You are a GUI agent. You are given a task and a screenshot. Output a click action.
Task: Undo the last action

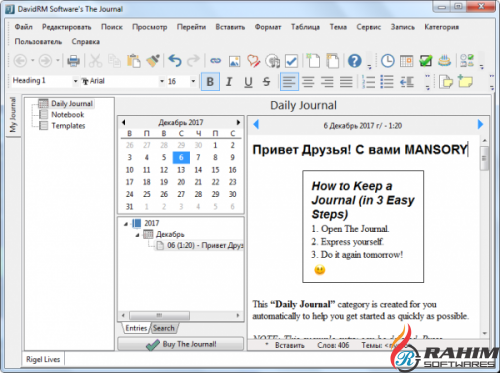(x=175, y=61)
